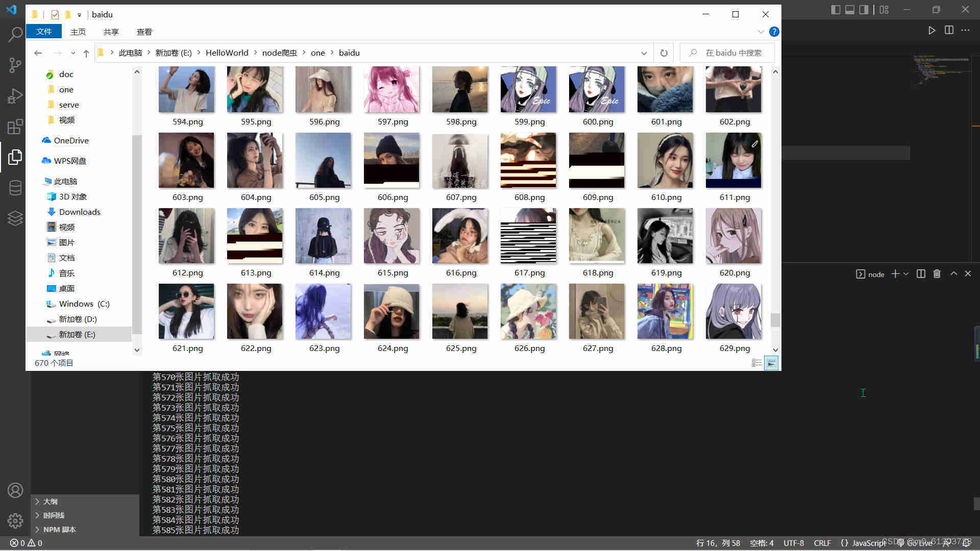Expand the 大纲 outline section
The width and height of the screenshot is (980, 551).
[x=50, y=502]
